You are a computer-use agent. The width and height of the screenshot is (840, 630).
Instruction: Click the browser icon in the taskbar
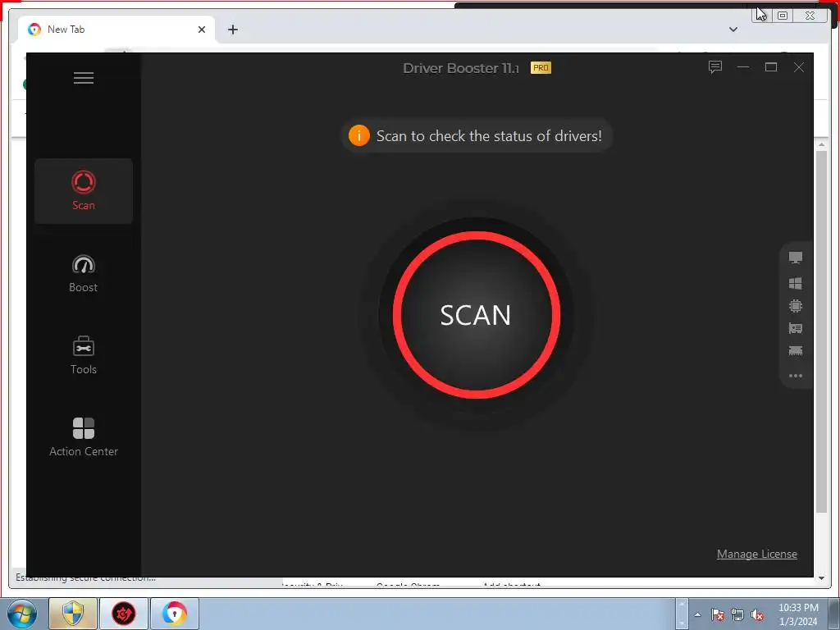175,614
